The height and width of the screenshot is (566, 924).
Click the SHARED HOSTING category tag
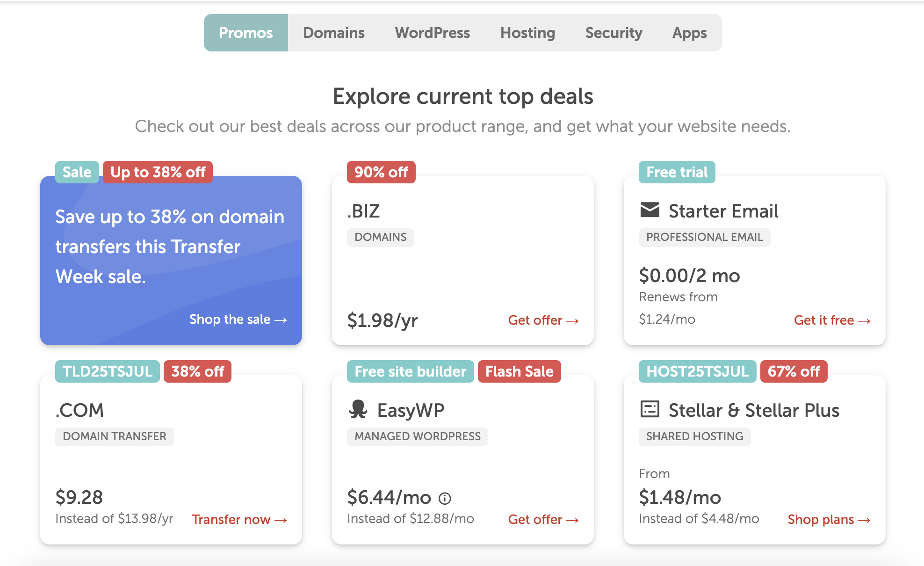695,436
